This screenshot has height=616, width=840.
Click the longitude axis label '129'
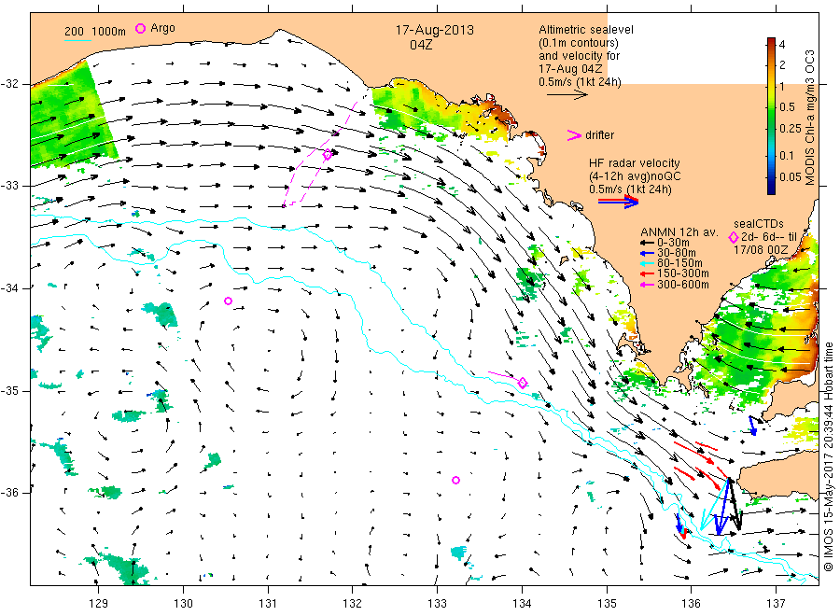pos(99,604)
